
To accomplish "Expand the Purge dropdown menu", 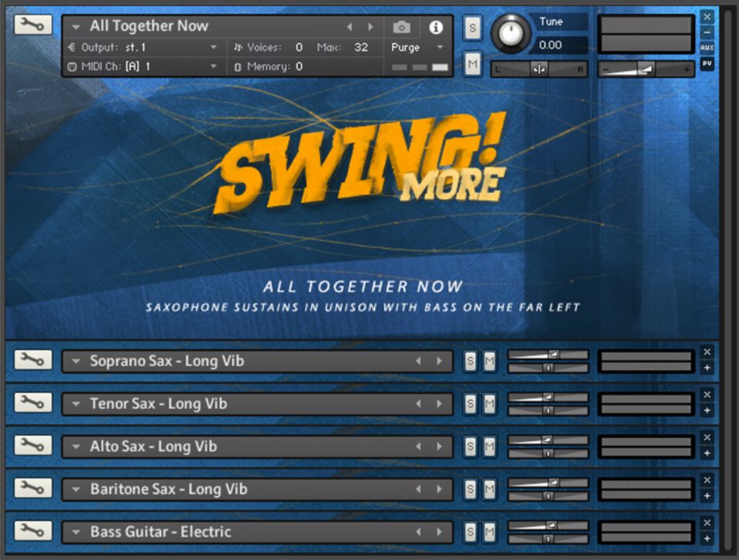I will pyautogui.click(x=440, y=48).
